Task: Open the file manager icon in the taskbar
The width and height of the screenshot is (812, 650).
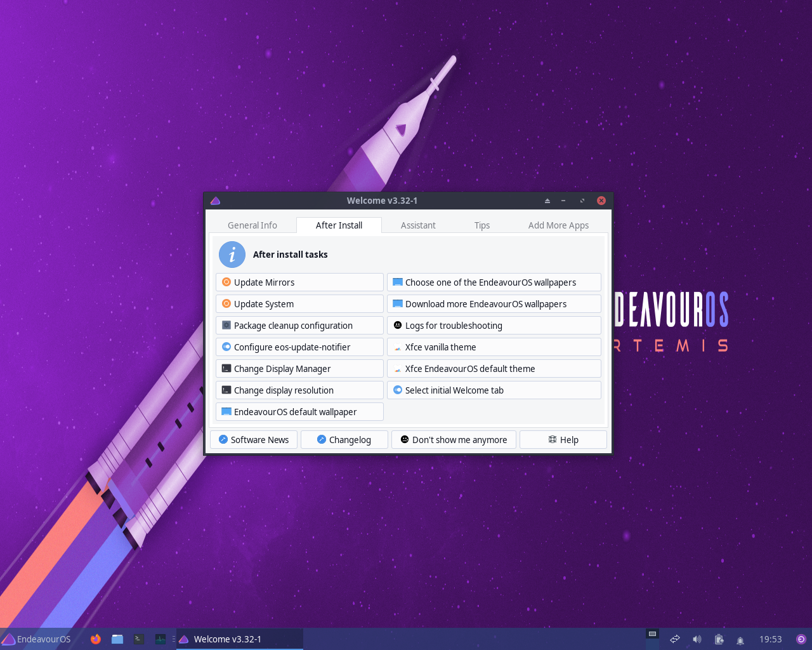Action: point(117,639)
